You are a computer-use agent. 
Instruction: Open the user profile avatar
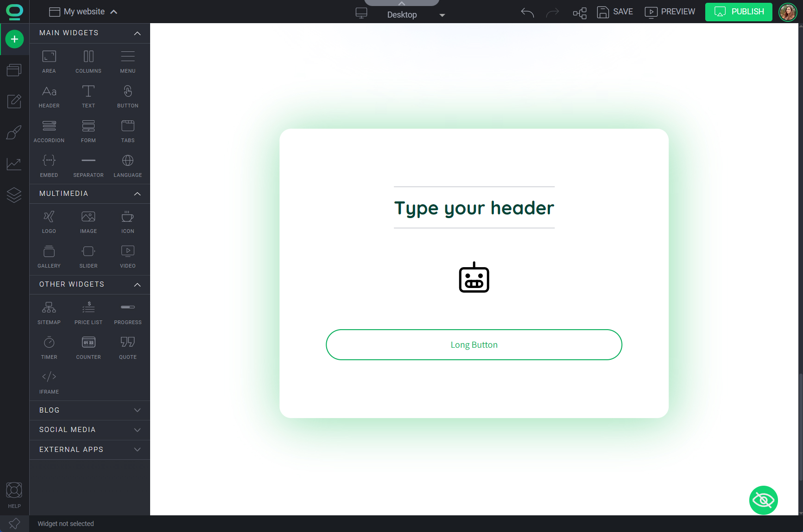(788, 12)
